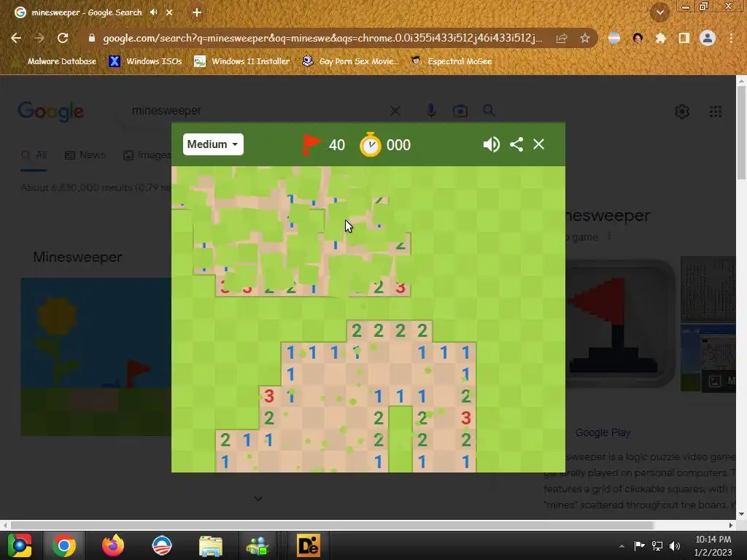Open the Medium difficulty dropdown
The width and height of the screenshot is (747, 560).
[x=213, y=144]
